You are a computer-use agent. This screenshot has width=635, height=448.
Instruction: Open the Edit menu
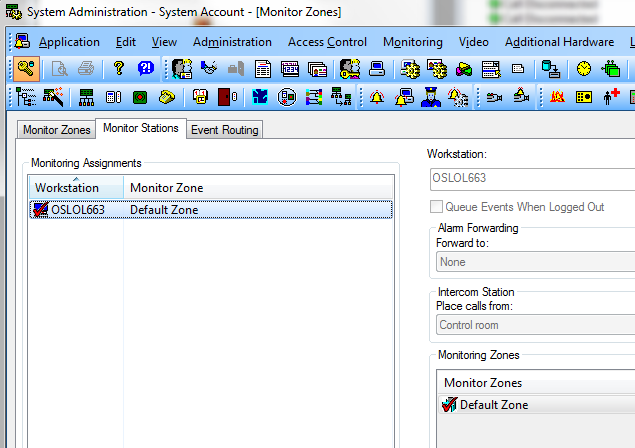tap(126, 42)
